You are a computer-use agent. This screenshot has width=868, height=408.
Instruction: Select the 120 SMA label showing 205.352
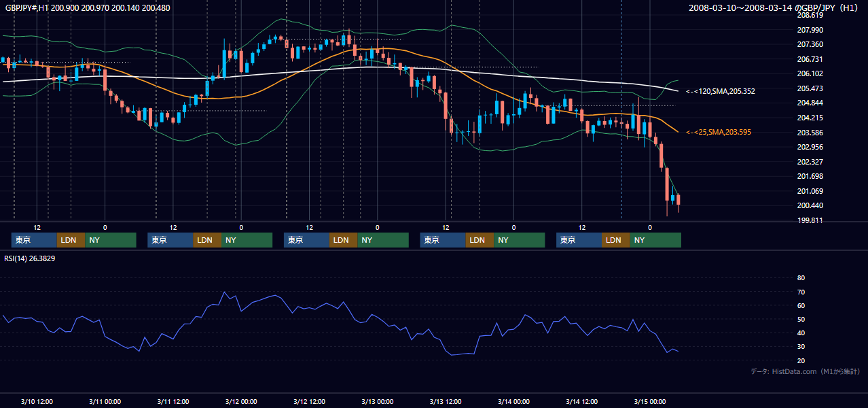(x=720, y=91)
